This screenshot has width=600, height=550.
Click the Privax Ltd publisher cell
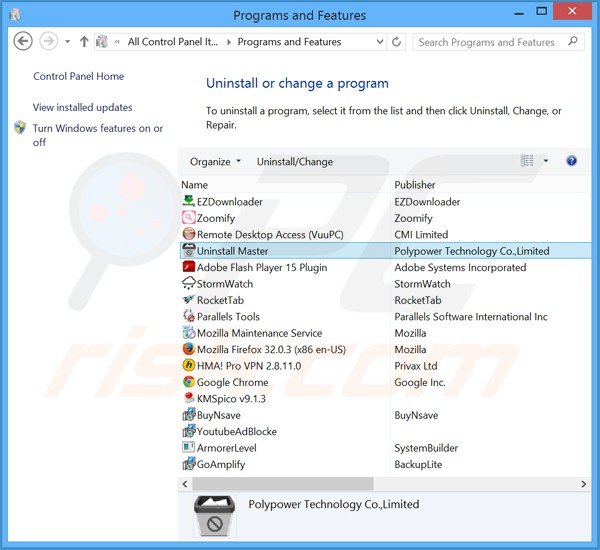(416, 366)
